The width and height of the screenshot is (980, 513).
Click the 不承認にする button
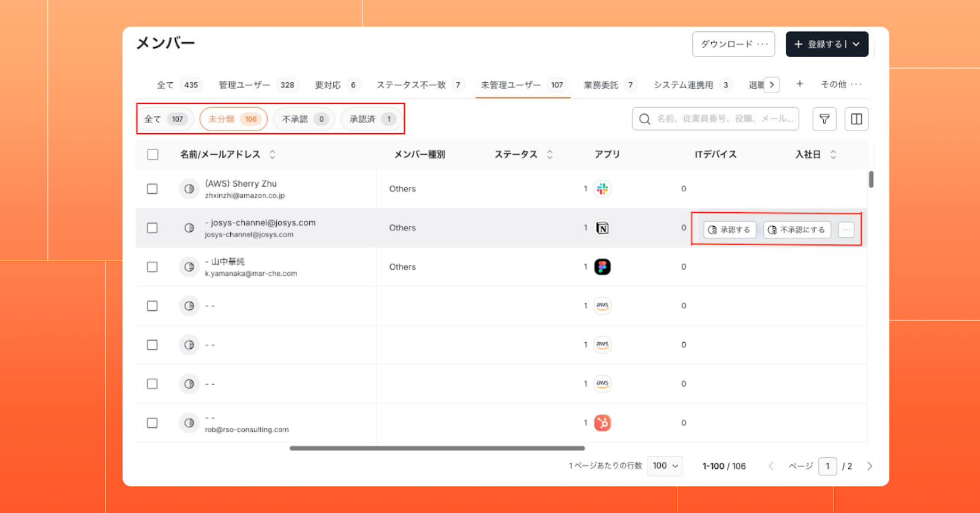(797, 230)
